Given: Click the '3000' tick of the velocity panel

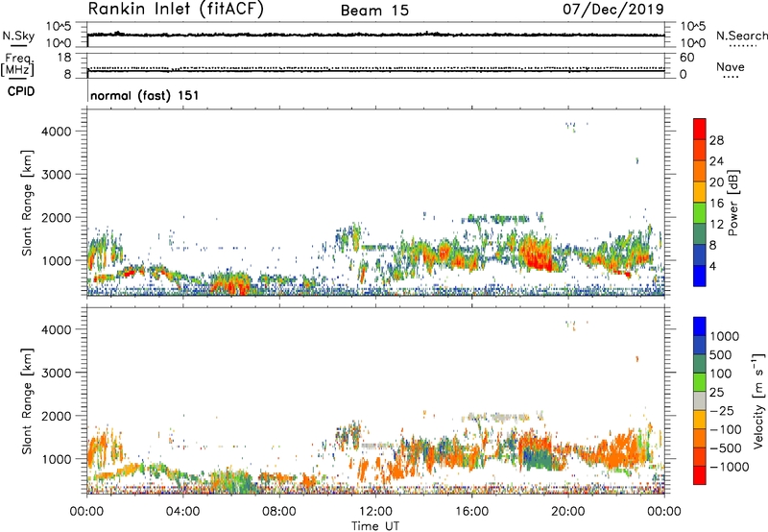Looking at the screenshot, I should [57, 373].
